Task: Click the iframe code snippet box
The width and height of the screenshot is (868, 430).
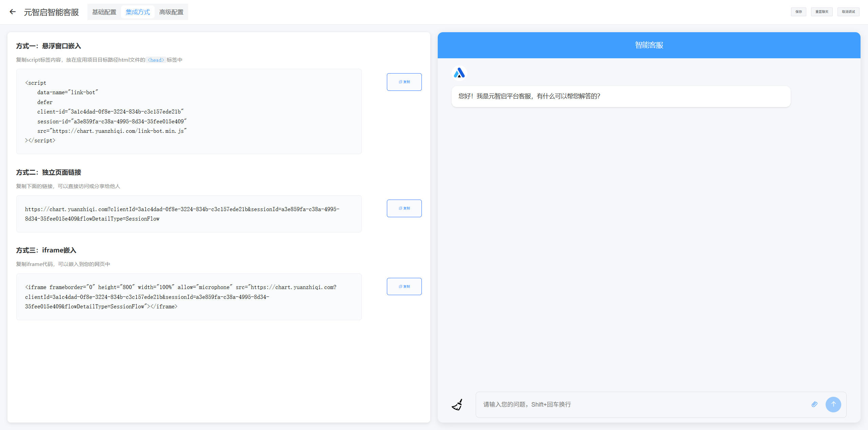Action: click(x=189, y=297)
